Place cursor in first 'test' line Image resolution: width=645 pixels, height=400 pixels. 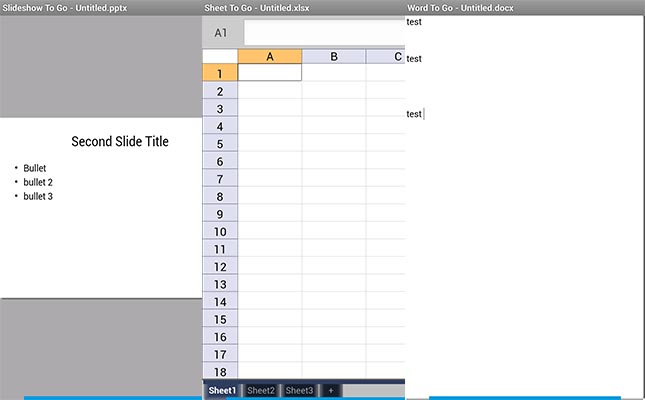(415, 22)
